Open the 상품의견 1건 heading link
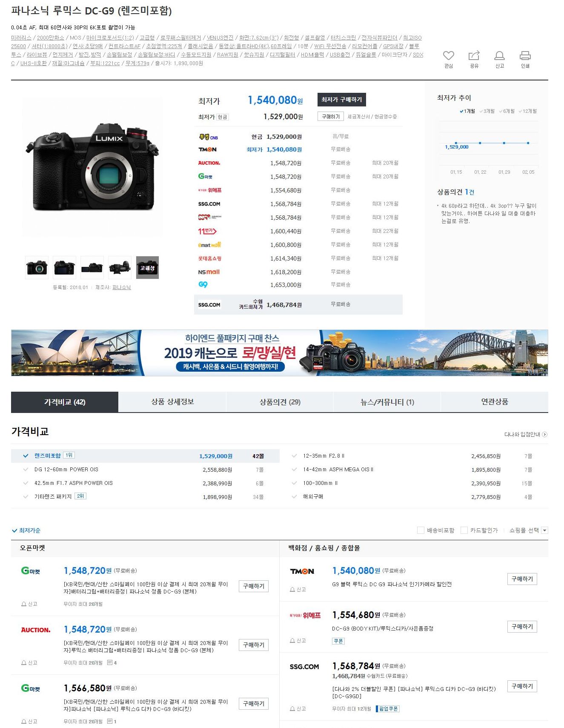The image size is (564, 728). (x=455, y=192)
